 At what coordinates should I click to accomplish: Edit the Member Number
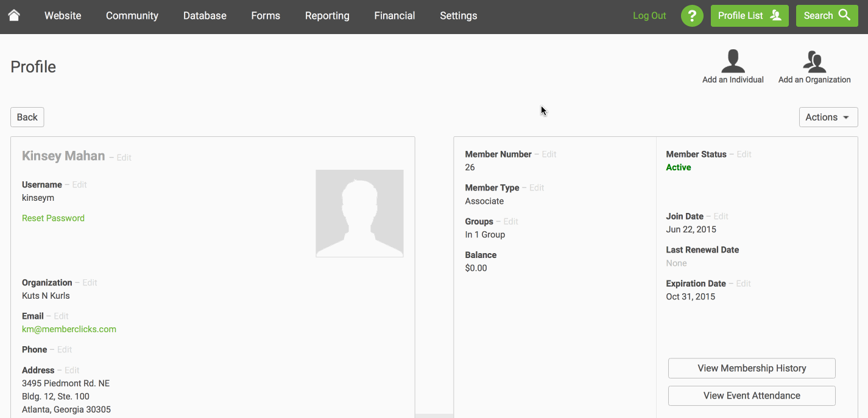click(549, 155)
